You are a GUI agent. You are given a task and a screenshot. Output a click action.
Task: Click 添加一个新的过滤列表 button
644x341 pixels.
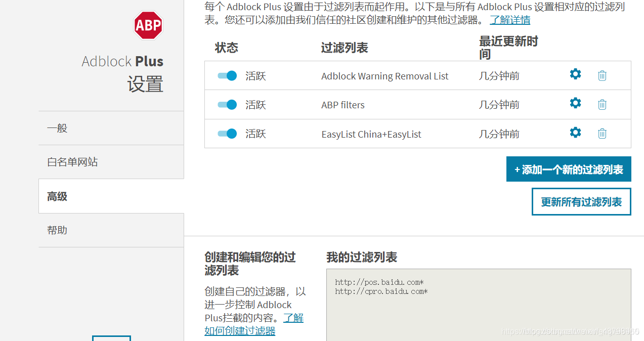tap(569, 169)
